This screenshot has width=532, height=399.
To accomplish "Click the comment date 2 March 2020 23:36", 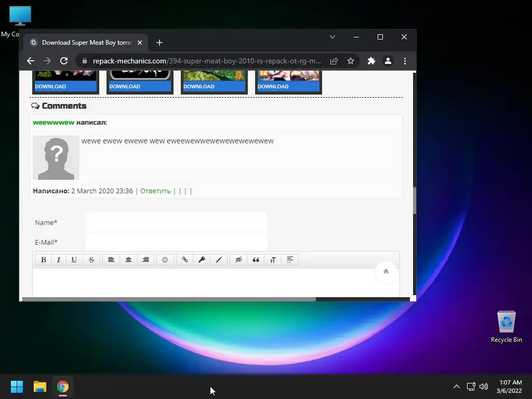I will pos(102,191).
